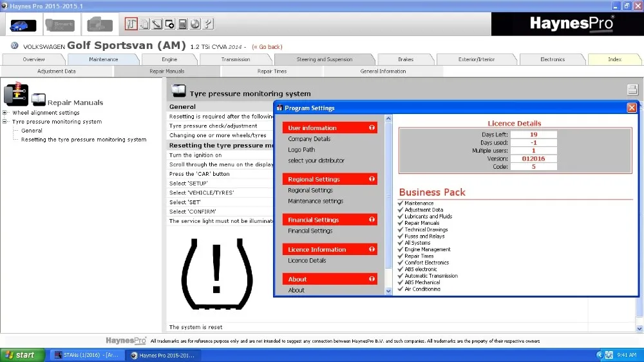This screenshot has height=362, width=644.
Task: Select Resetting the tyre pressure monitoring system
Action: pyautogui.click(x=84, y=140)
